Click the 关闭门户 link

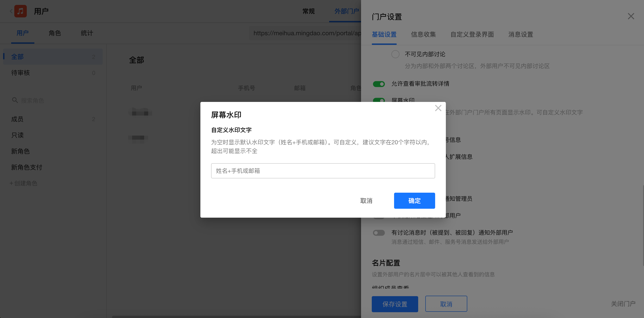click(x=623, y=304)
